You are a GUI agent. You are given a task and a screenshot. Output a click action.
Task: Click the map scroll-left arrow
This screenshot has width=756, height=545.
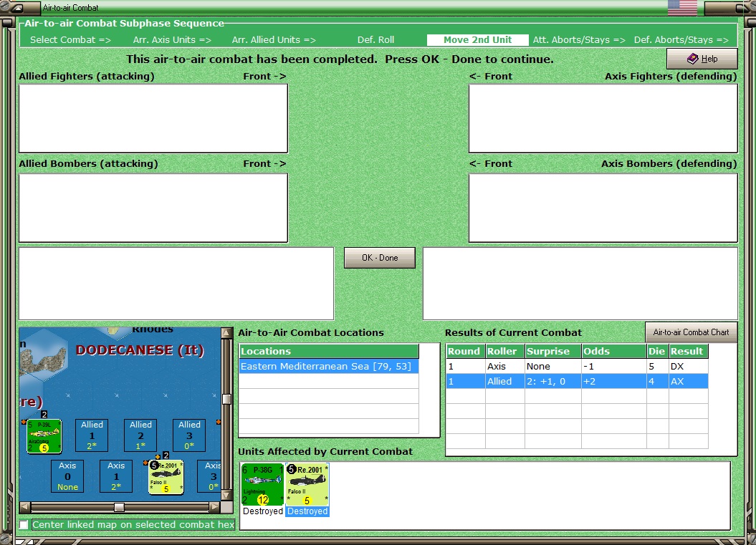tap(25, 507)
